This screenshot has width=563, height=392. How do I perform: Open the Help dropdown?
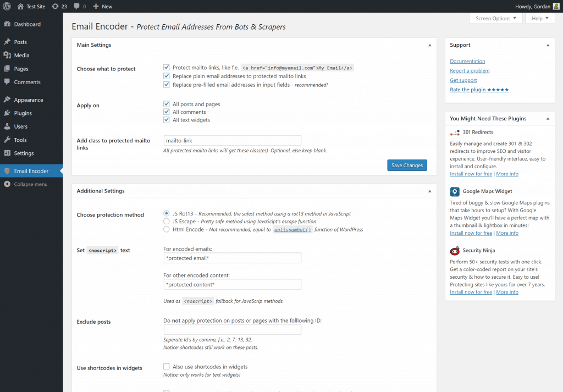coord(539,18)
